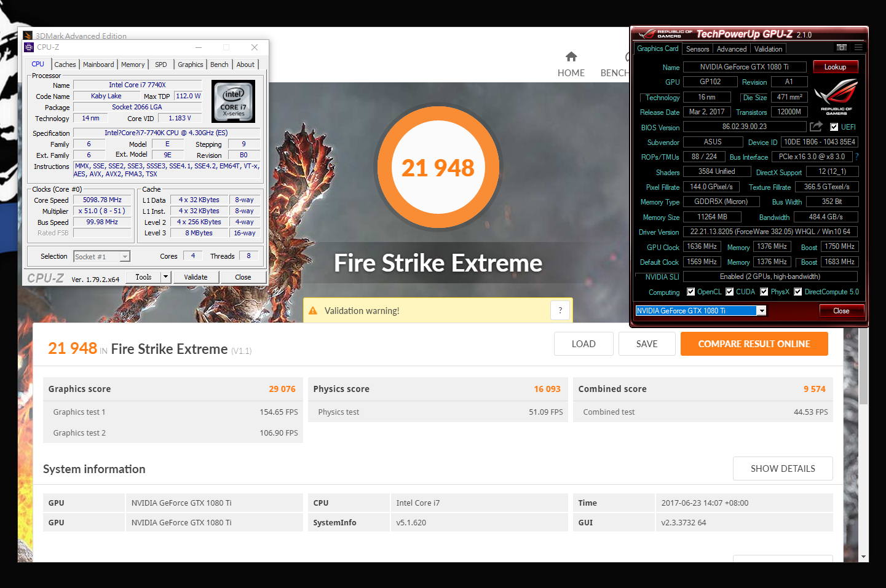Click the validation warning help question button
Viewport: 886px width, 588px height.
tap(560, 311)
